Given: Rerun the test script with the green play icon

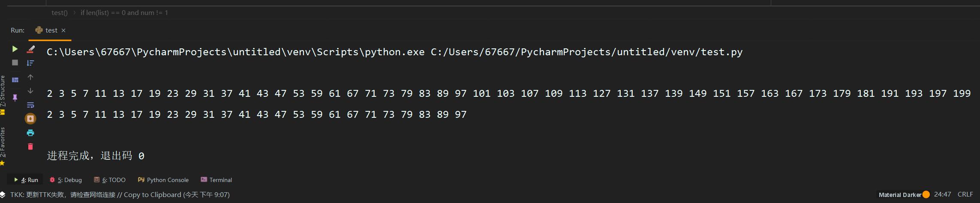Looking at the screenshot, I should (15, 49).
